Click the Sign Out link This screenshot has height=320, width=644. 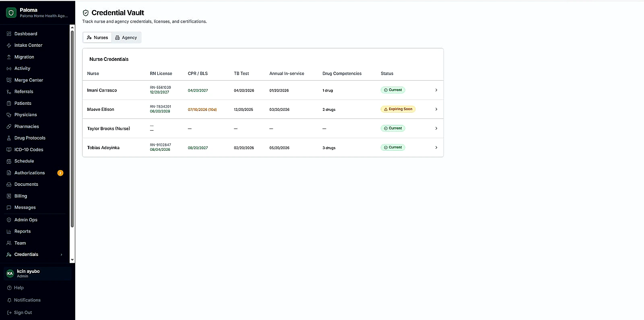[23, 313]
